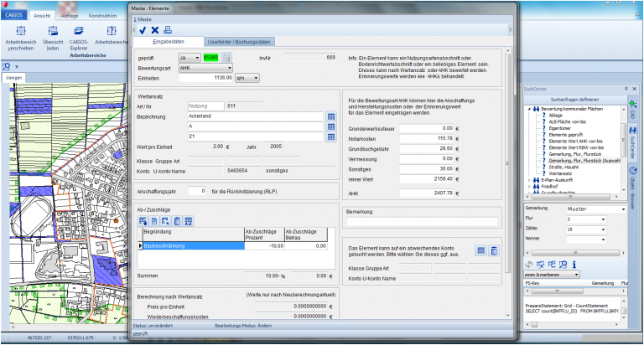The width and height of the screenshot is (644, 345).
Task: Open the Ansicht ribbon tab
Action: [42, 16]
